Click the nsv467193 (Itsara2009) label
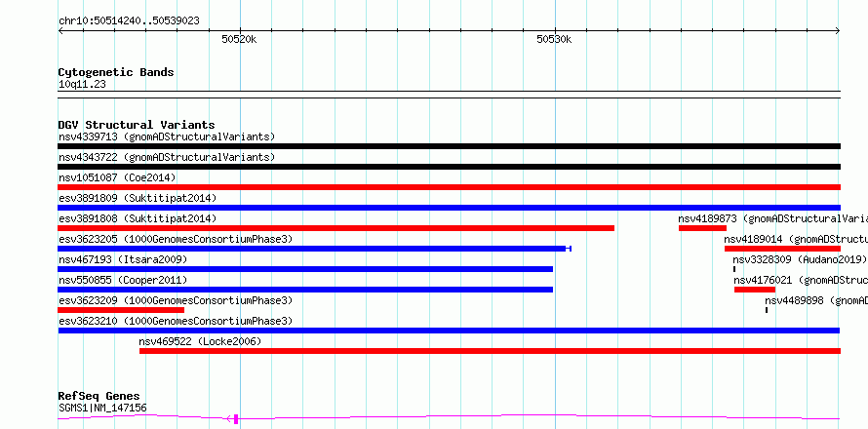This screenshot has height=429, width=868. tap(123, 259)
